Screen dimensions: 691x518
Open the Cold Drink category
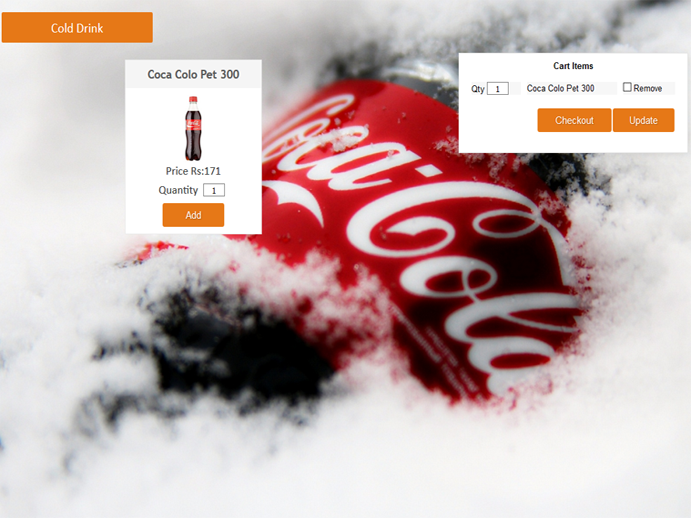(x=77, y=28)
